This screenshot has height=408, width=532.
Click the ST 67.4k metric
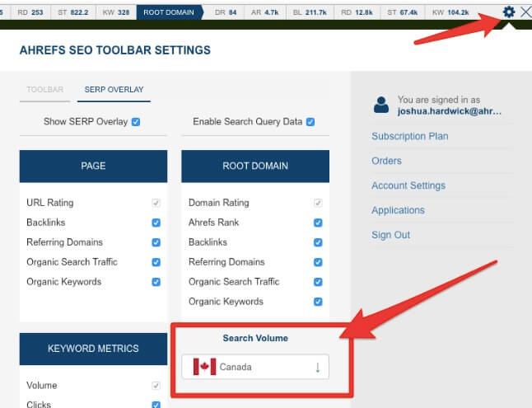pos(403,12)
